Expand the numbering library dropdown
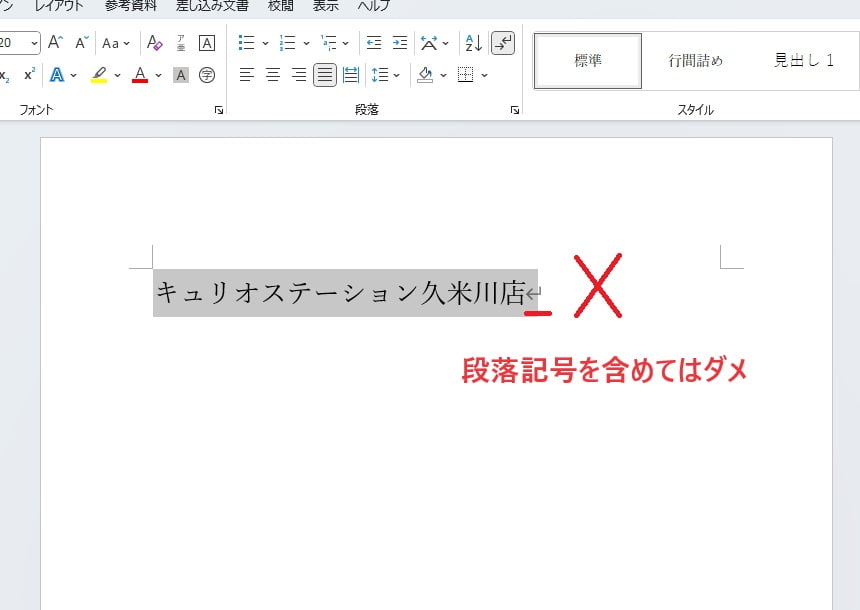Viewport: 860px width, 610px height. (x=307, y=43)
